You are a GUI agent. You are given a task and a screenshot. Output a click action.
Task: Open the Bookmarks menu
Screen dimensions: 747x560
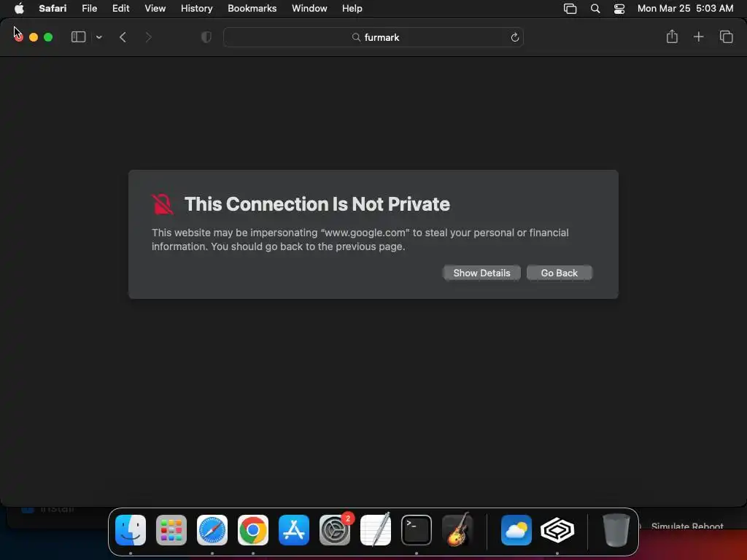pos(252,8)
